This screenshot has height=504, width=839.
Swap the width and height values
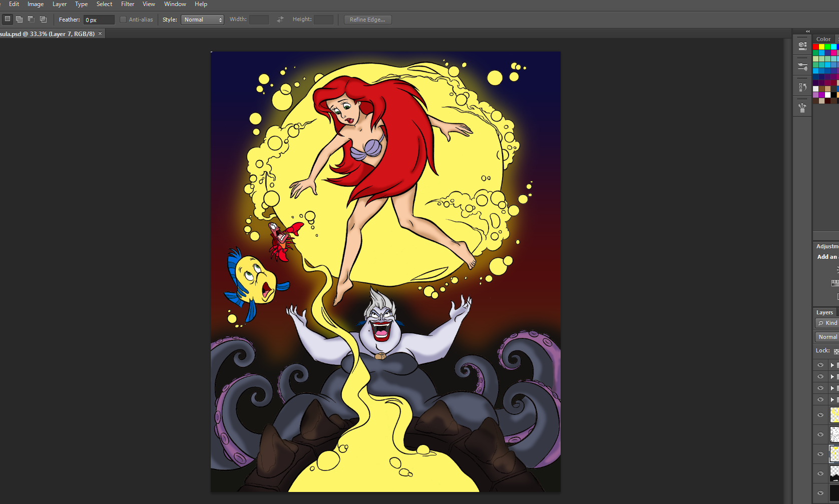click(x=280, y=20)
